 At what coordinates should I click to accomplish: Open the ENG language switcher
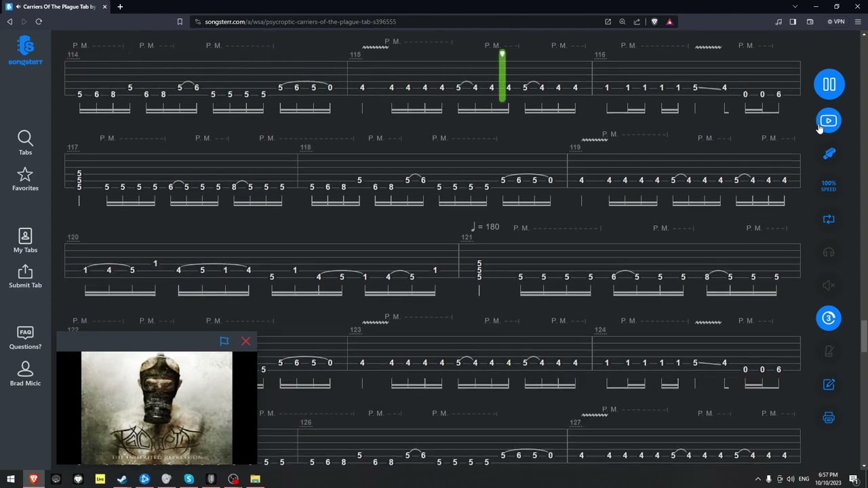point(804,479)
